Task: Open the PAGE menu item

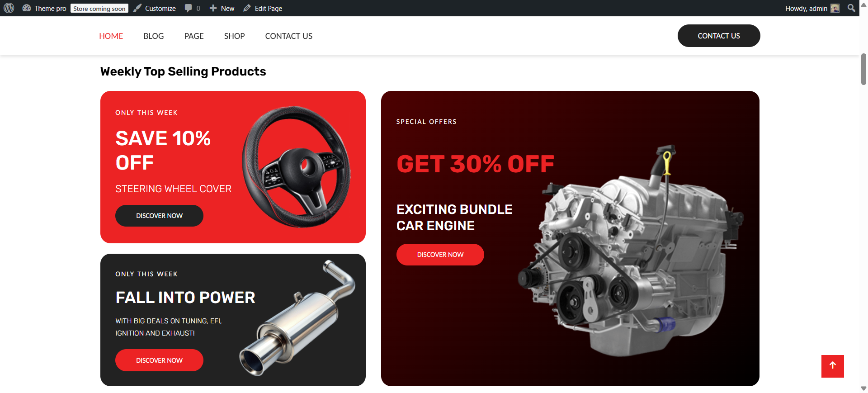Action: (194, 36)
